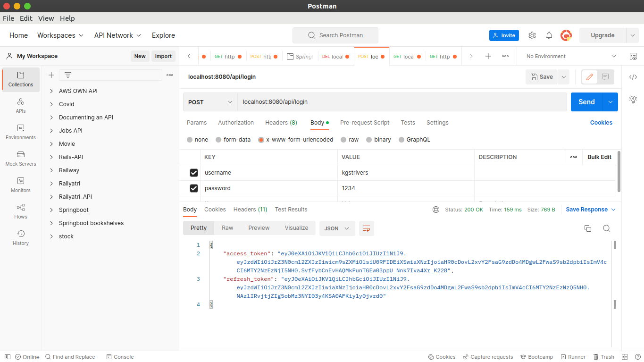Create a new collection with plus icon

pyautogui.click(x=51, y=75)
